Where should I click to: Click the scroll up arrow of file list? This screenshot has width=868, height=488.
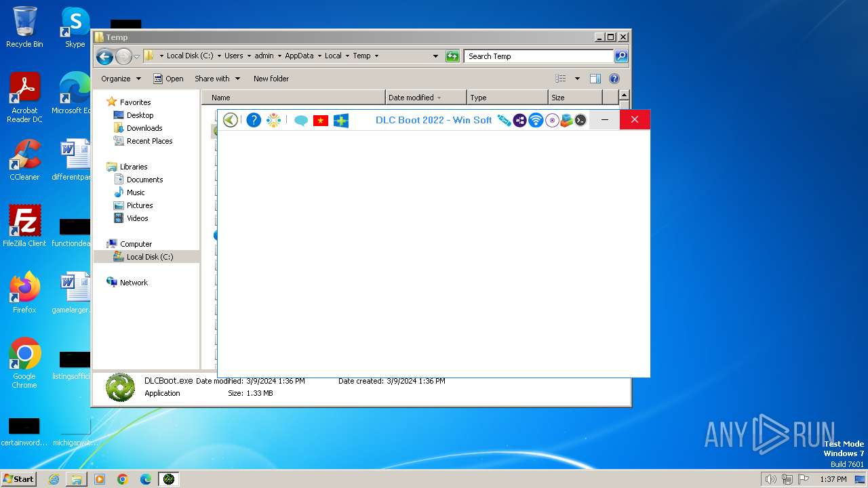pyautogui.click(x=625, y=96)
